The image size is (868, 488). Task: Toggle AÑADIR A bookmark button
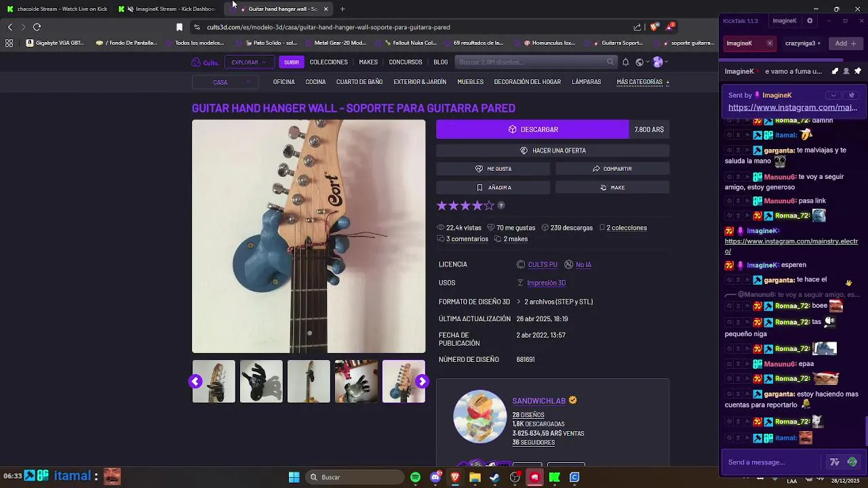tap(493, 188)
